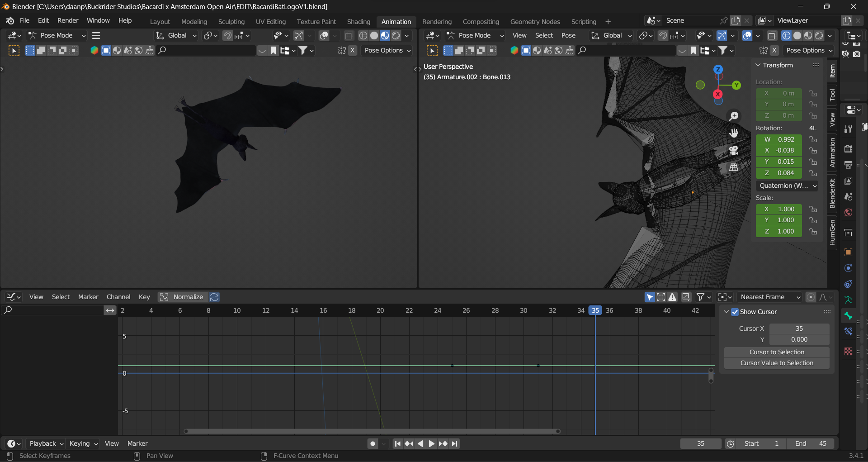
Task: Toggle Only Show Errors warning icon
Action: coord(672,297)
